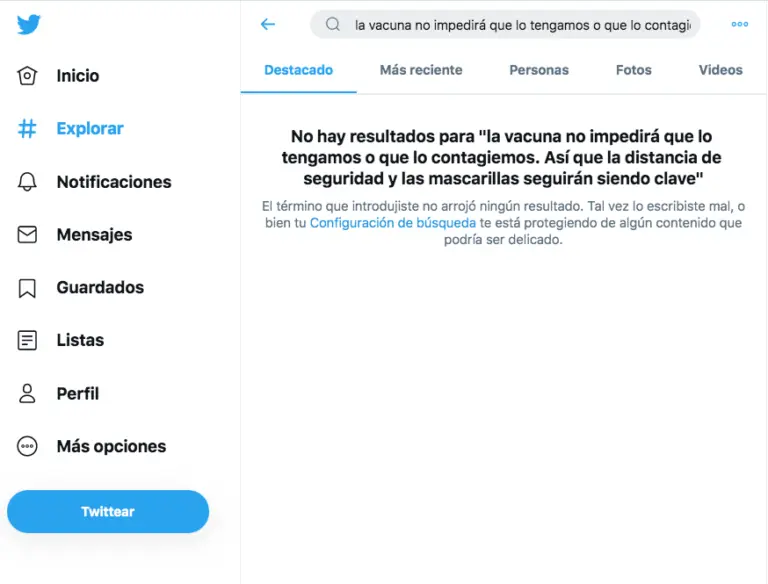Open Mensajes via the envelope icon
This screenshot has width=768, height=584.
(x=27, y=234)
